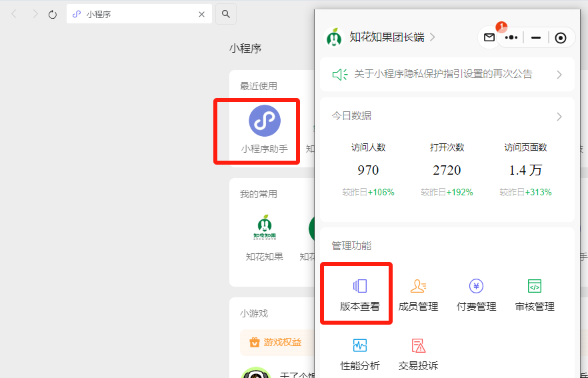Click the 小程序 page heading
This screenshot has width=588, height=378.
(245, 49)
